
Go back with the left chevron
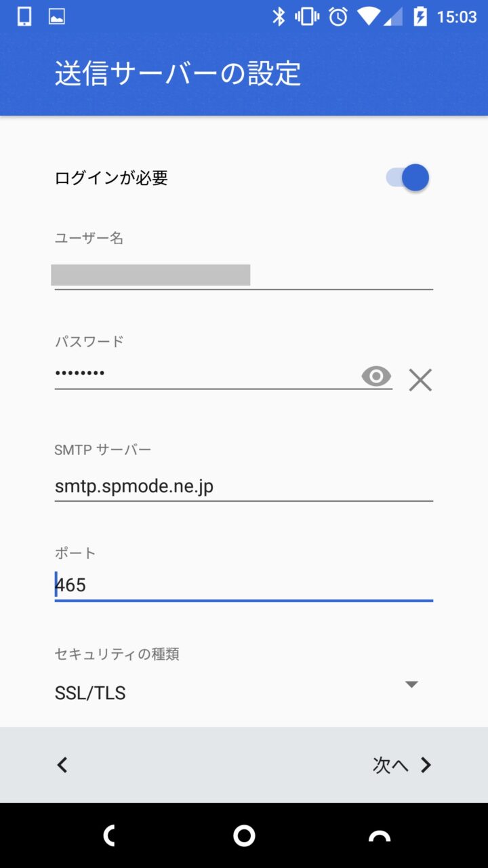[x=62, y=765]
